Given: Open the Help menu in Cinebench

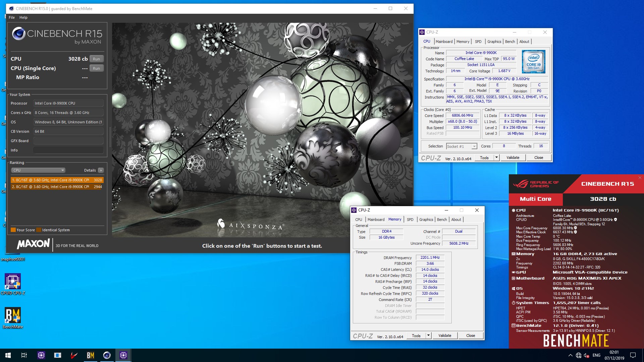Looking at the screenshot, I should 23,17.
